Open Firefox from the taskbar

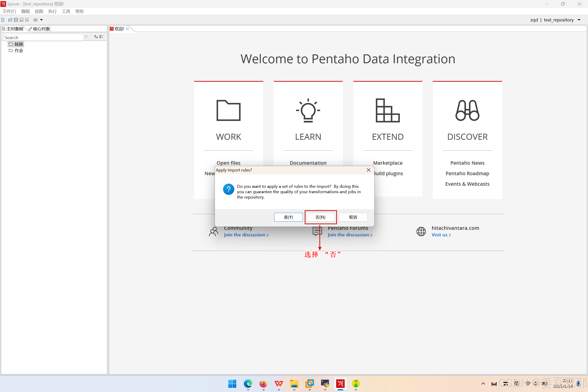pyautogui.click(x=263, y=384)
